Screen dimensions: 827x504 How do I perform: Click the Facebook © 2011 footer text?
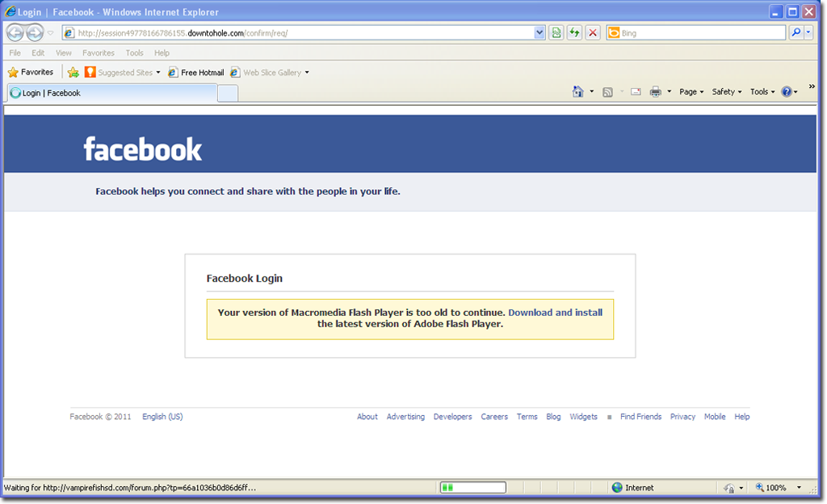point(100,417)
